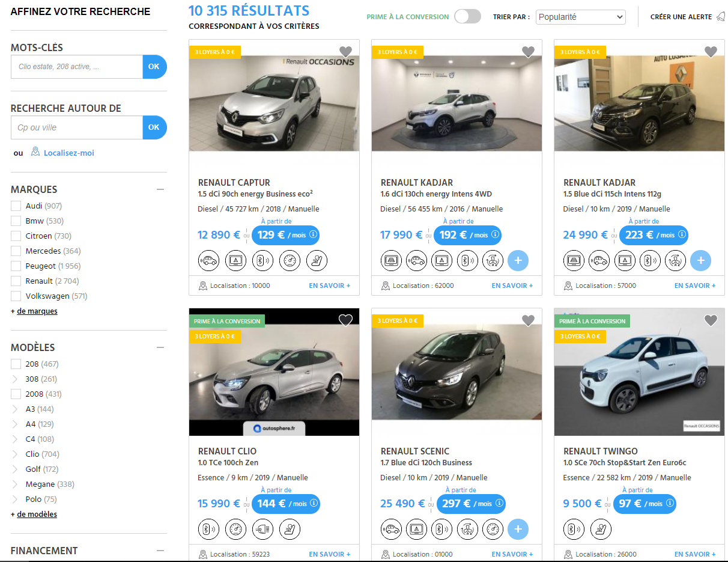The height and width of the screenshot is (562, 728).
Task: Check the Audi brand checkbox
Action: pos(16,206)
